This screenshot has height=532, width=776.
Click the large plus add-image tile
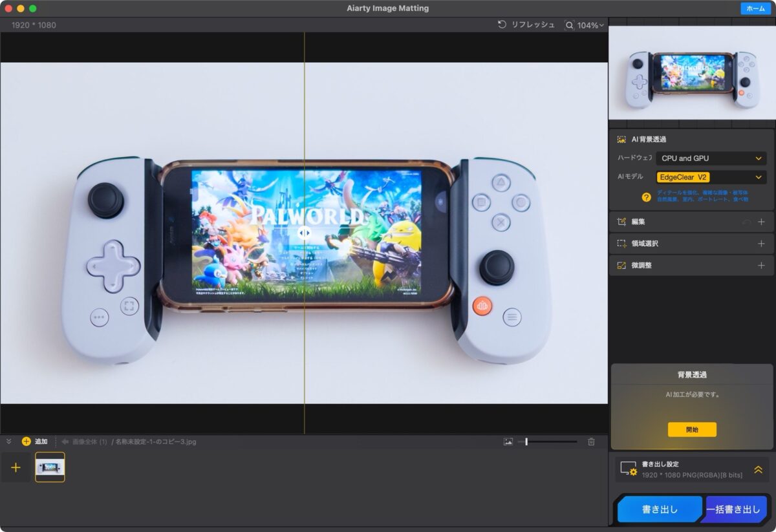16,467
